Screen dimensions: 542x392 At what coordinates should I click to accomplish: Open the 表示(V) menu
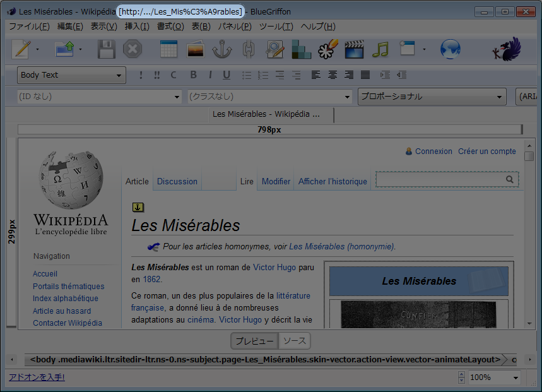pos(103,27)
